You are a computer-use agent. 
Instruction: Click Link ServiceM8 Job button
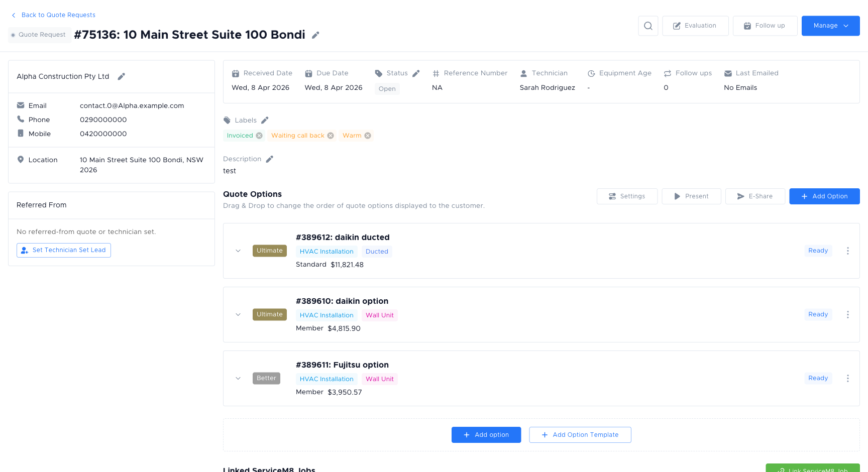coord(812,468)
